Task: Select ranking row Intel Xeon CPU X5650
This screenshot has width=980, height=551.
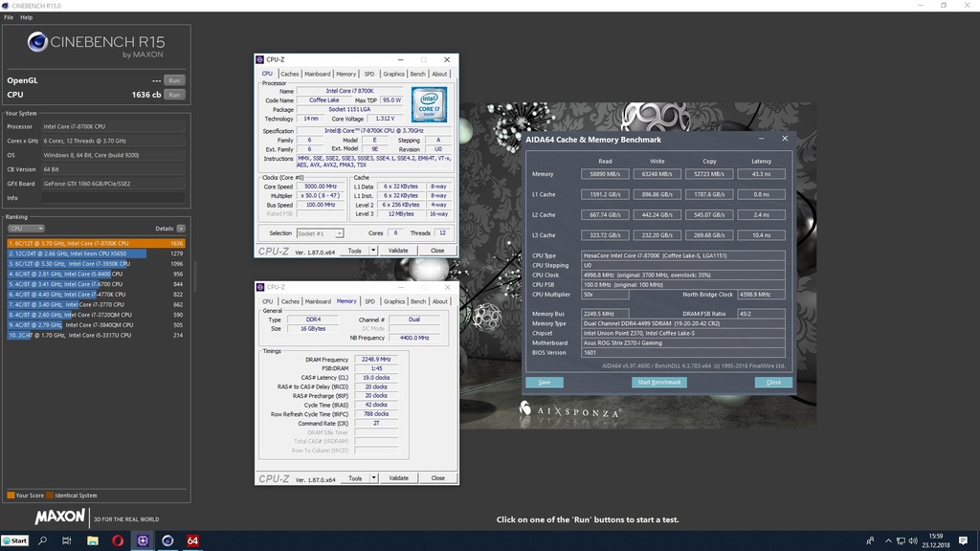Action: click(x=96, y=253)
